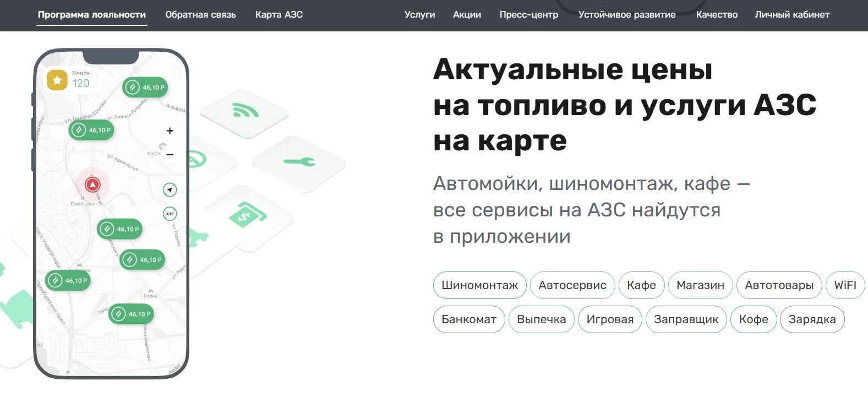This screenshot has width=868, height=419.
Task: Click the round АЗС map filter icon
Action: (x=170, y=214)
